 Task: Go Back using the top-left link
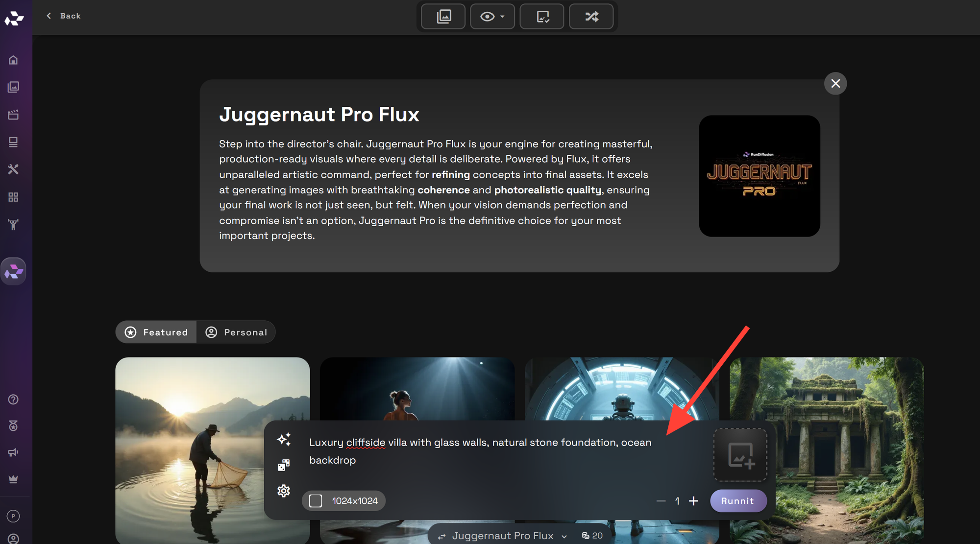[x=64, y=16]
